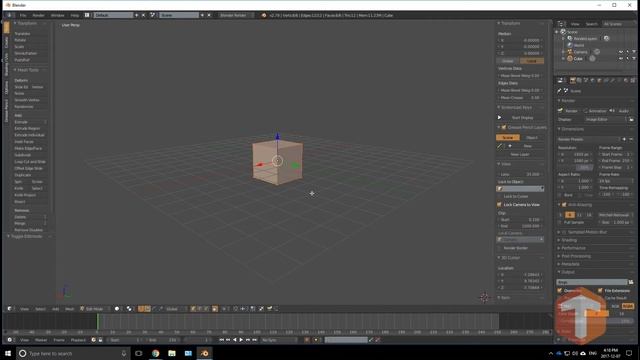This screenshot has height=360, width=640.
Task: Jump to last frame button
Action: pos(254,340)
